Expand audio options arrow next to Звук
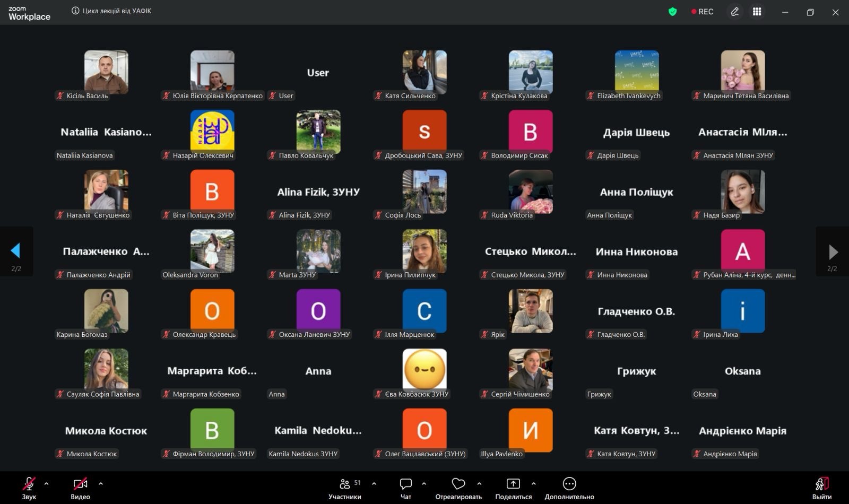This screenshot has width=849, height=504. [x=47, y=483]
